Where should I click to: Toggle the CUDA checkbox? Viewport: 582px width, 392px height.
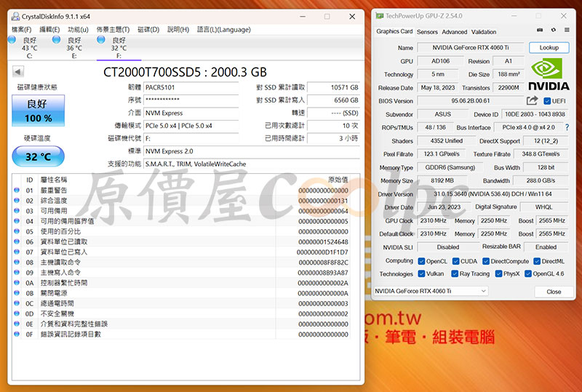(x=455, y=260)
